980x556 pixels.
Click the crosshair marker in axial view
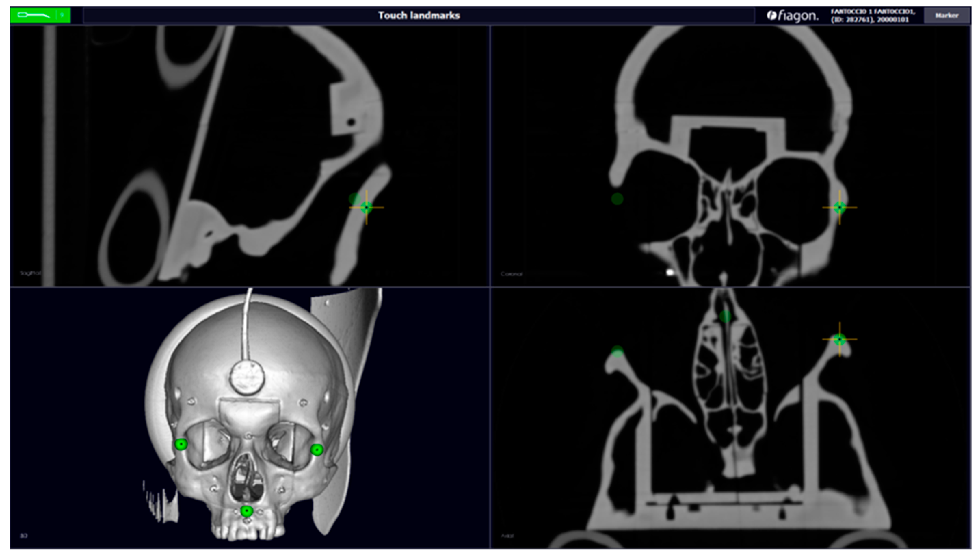[839, 339]
